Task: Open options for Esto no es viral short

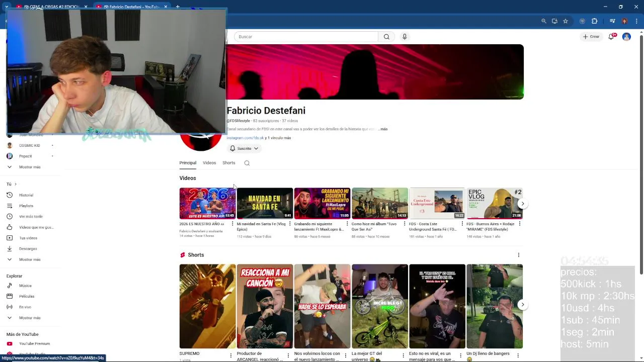Action: point(460,355)
